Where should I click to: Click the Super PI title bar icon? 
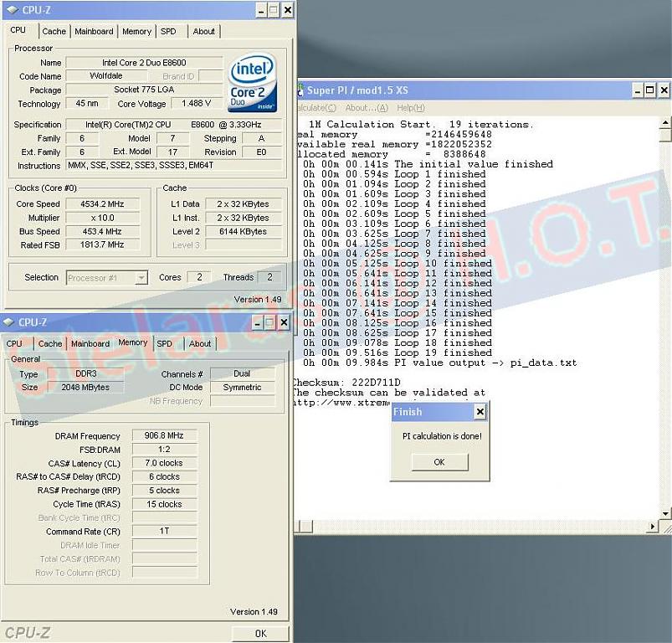click(x=300, y=90)
